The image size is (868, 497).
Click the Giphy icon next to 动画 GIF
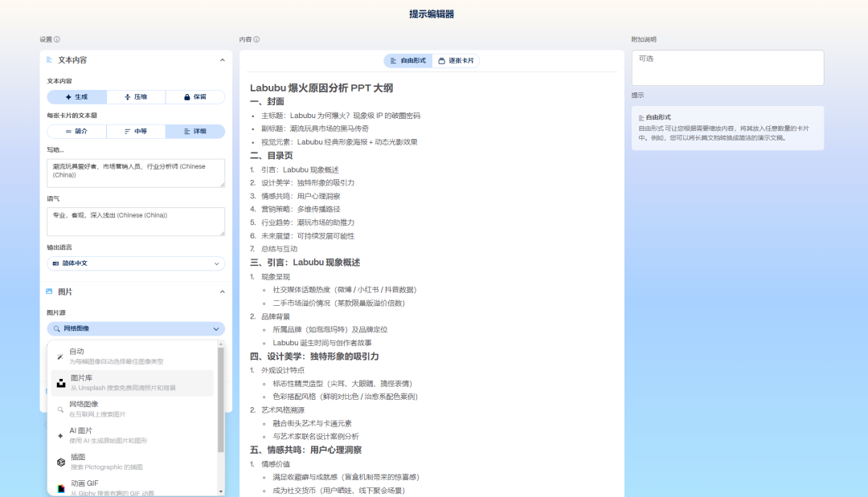pos(59,487)
